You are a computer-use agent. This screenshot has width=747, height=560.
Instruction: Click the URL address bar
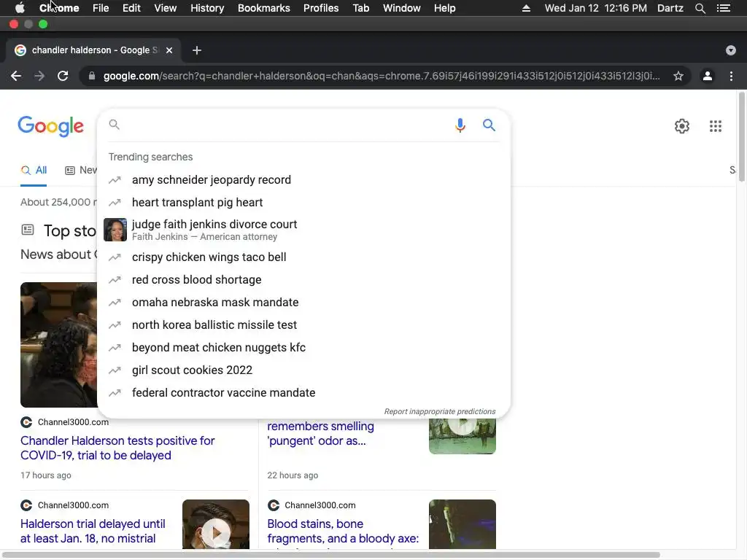[x=381, y=76]
